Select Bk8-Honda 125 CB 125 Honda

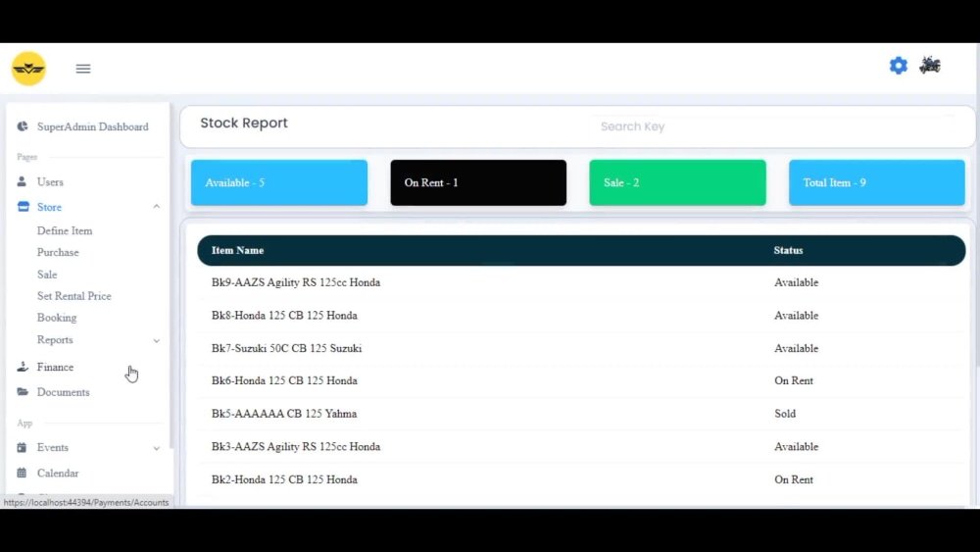284,316
